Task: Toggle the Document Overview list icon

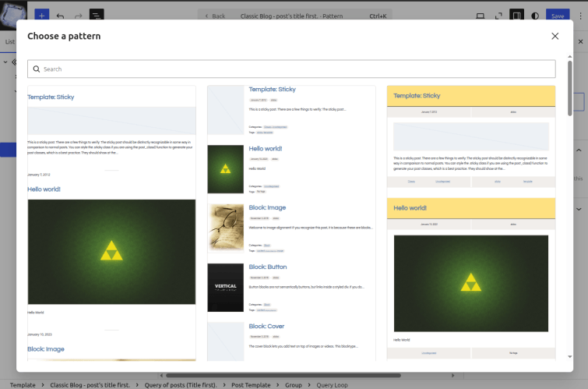Action: [x=97, y=16]
